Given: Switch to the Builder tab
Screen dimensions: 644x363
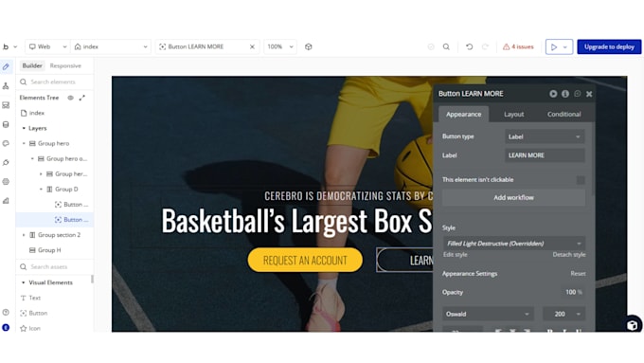Looking at the screenshot, I should [32, 65].
